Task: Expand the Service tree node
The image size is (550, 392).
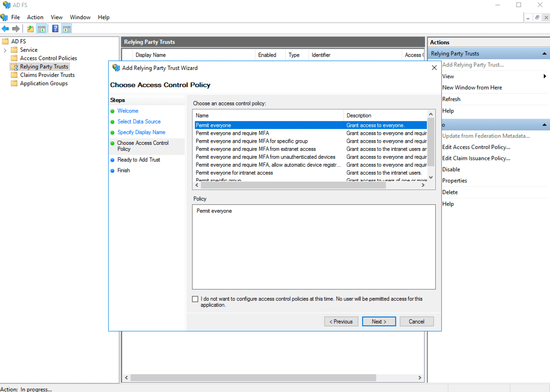Action: (6, 49)
